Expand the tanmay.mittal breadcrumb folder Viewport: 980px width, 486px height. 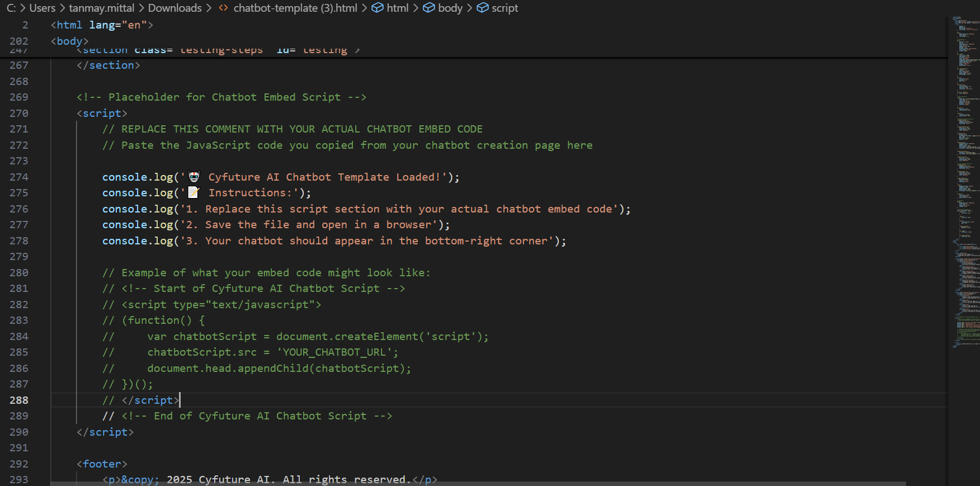[x=101, y=8]
